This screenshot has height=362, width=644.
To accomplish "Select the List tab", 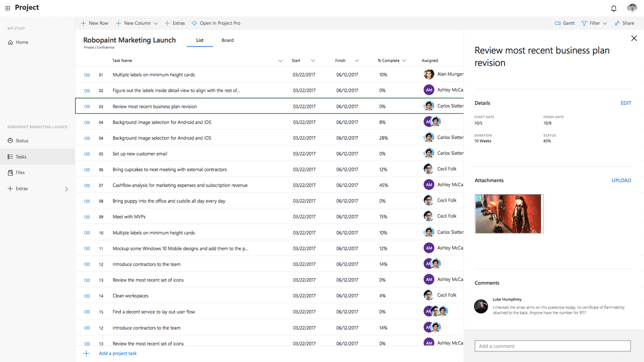I will click(x=200, y=40).
